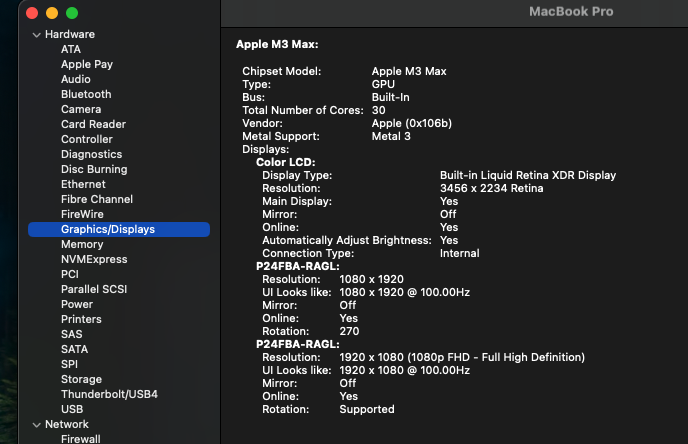This screenshot has width=688, height=444.
Task: Select the Camera sidebar item
Action: [81, 109]
